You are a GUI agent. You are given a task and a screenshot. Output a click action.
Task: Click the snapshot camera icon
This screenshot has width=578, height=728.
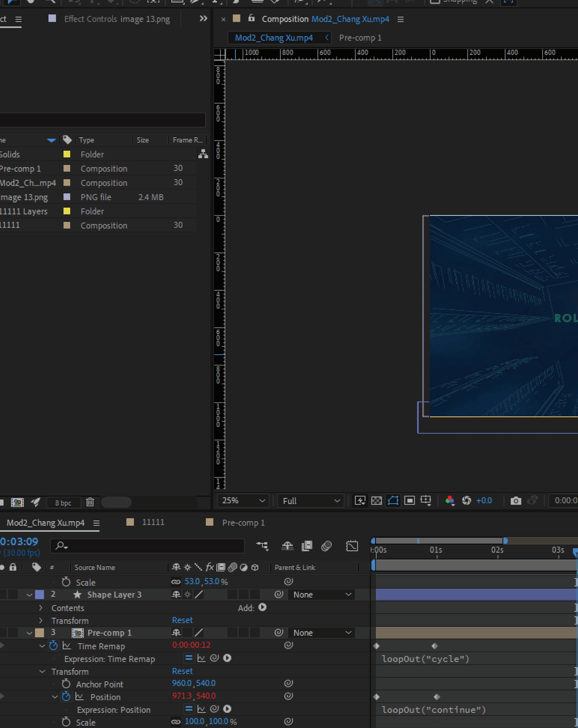point(515,500)
